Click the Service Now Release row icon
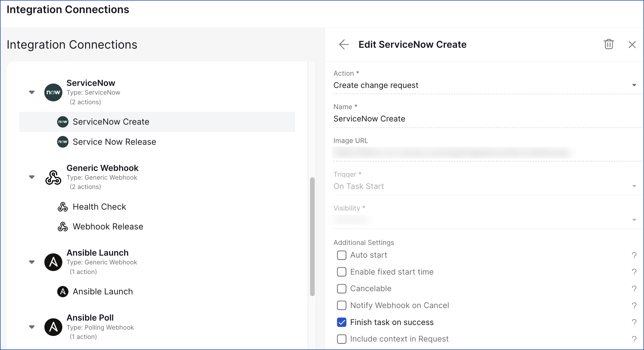The image size is (644, 350). pos(63,142)
